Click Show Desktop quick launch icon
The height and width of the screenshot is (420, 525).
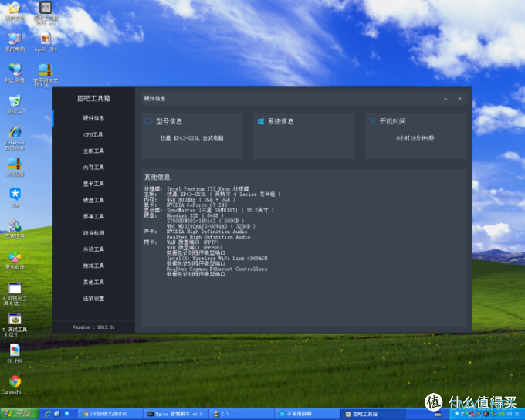57,414
